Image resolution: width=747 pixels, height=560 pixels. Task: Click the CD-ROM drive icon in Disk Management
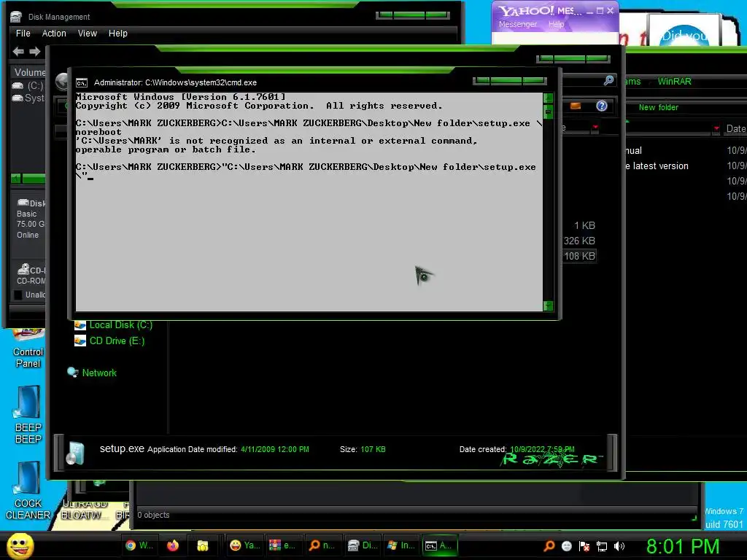tap(23, 269)
